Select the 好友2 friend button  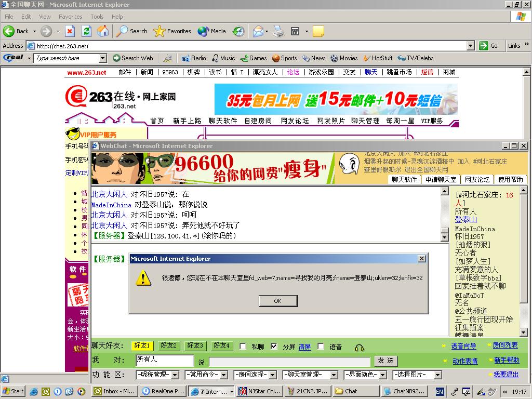click(169, 345)
